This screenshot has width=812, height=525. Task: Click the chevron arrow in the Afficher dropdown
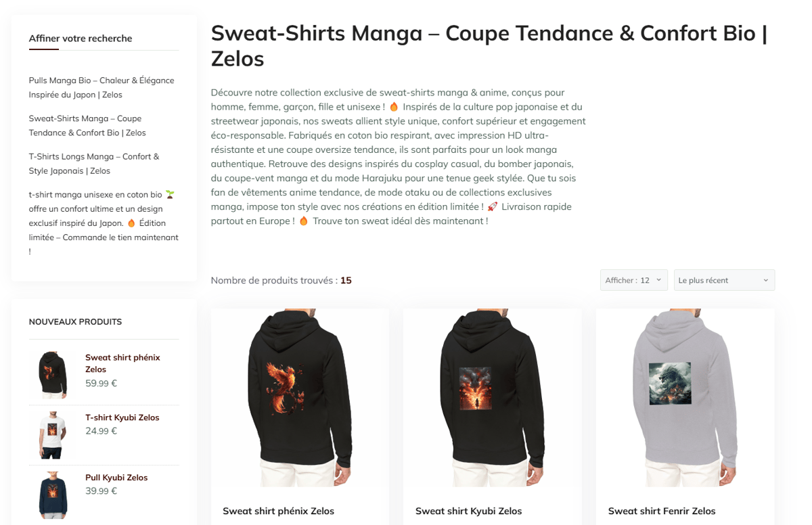(x=658, y=280)
